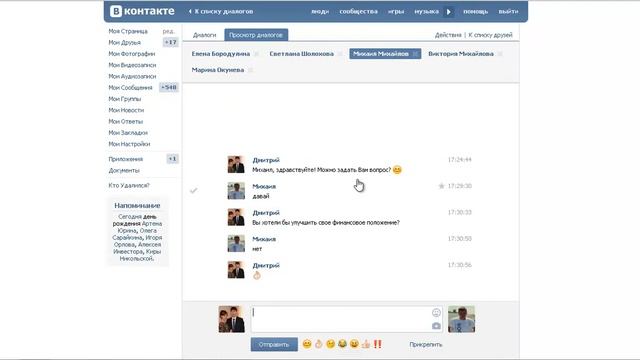Click Артема Юрина birthday reminder link
The width and height of the screenshot is (640, 360).
click(139, 227)
